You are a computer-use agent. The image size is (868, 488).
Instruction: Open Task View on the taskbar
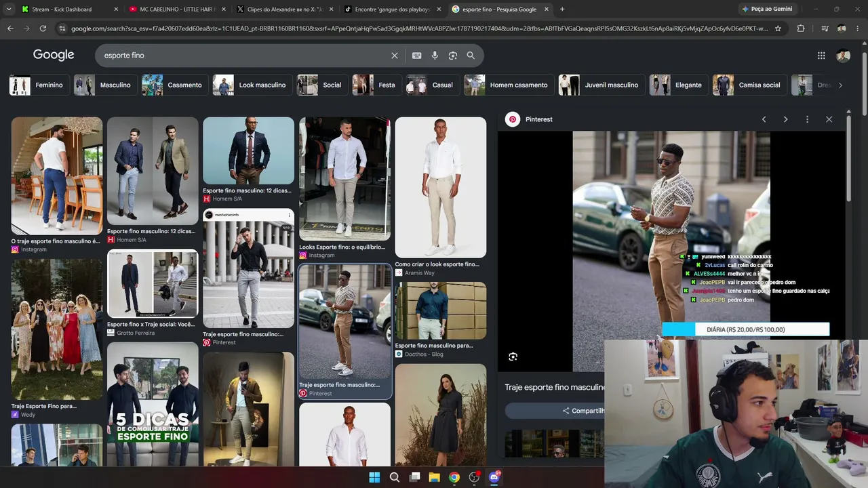click(414, 477)
